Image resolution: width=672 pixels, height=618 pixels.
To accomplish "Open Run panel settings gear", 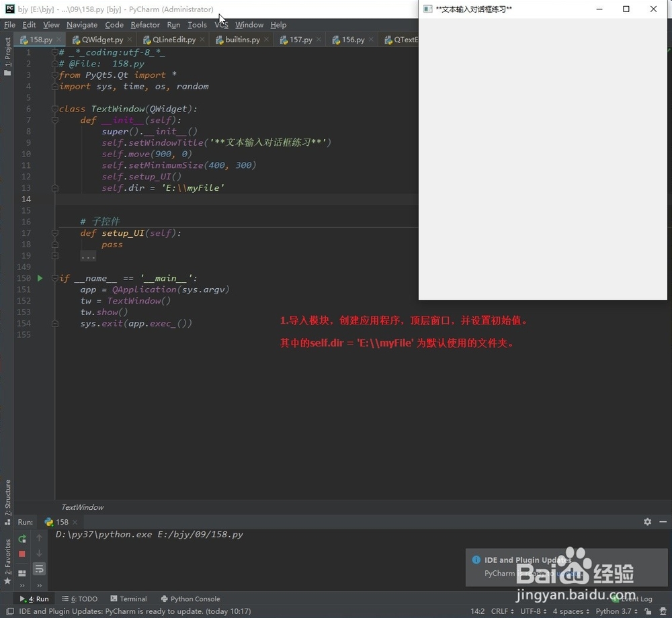I will 646,521.
